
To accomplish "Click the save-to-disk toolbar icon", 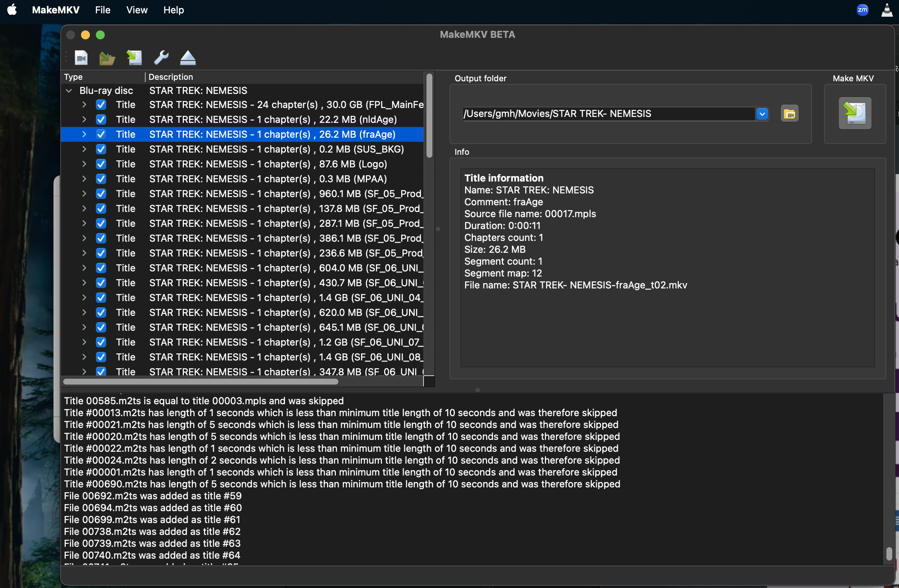I will coord(134,58).
